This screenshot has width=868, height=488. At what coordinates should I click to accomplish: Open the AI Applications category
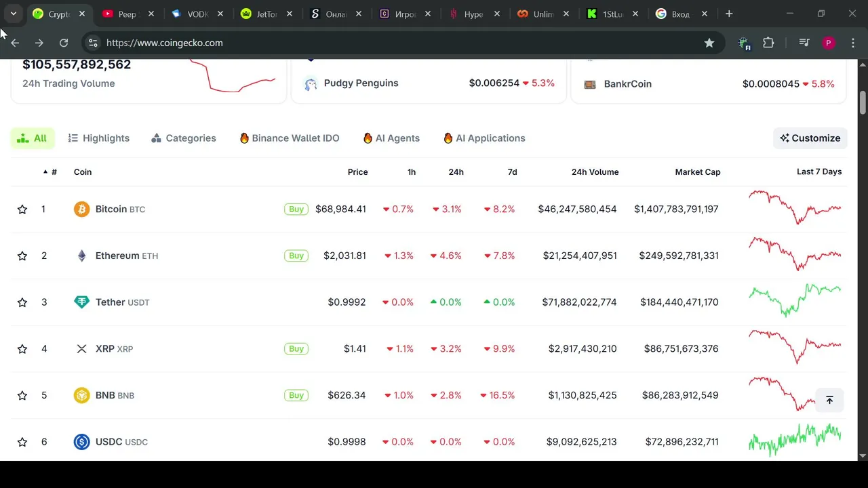click(485, 138)
